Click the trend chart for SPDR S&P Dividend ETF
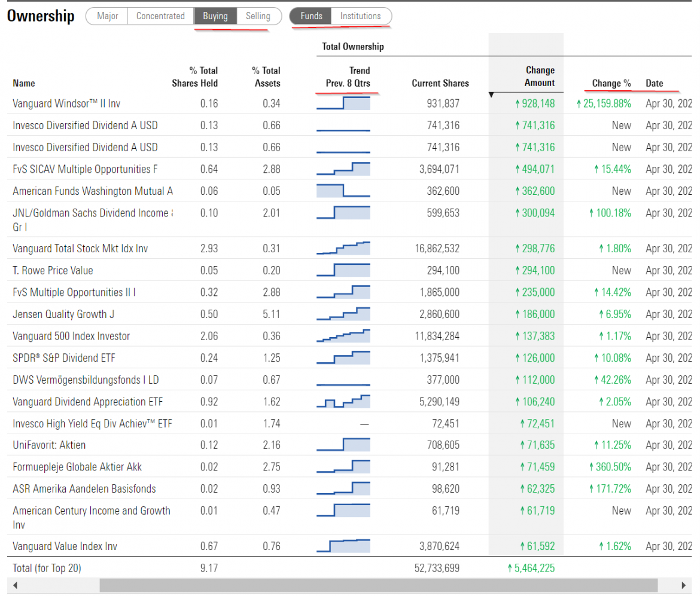Image resolution: width=700 pixels, height=596 pixels. (x=343, y=357)
